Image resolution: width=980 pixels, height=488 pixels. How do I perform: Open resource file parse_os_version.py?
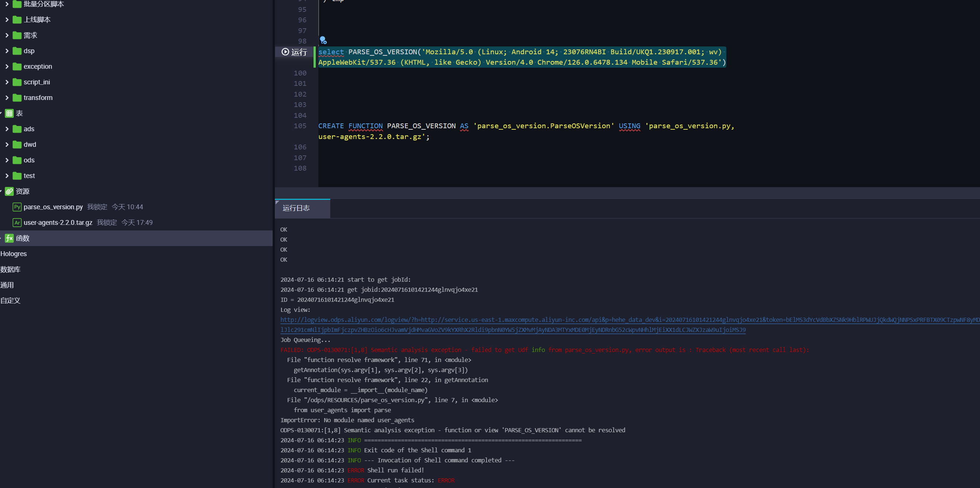point(53,207)
